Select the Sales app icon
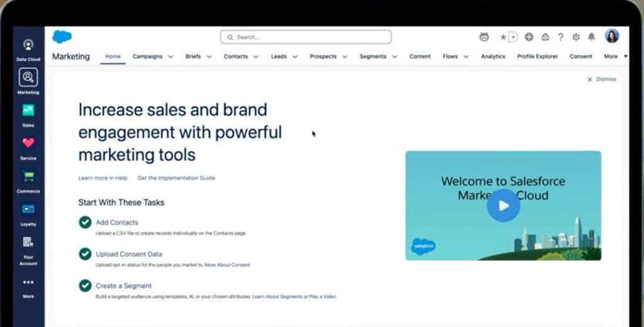Image resolution: width=644 pixels, height=327 pixels. [28, 111]
